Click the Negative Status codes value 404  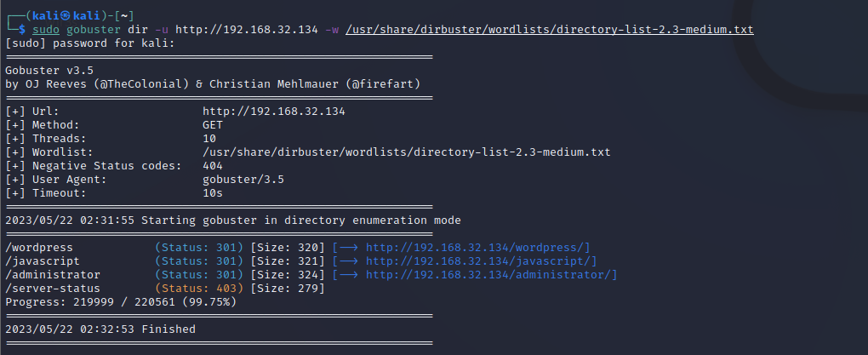point(213,166)
